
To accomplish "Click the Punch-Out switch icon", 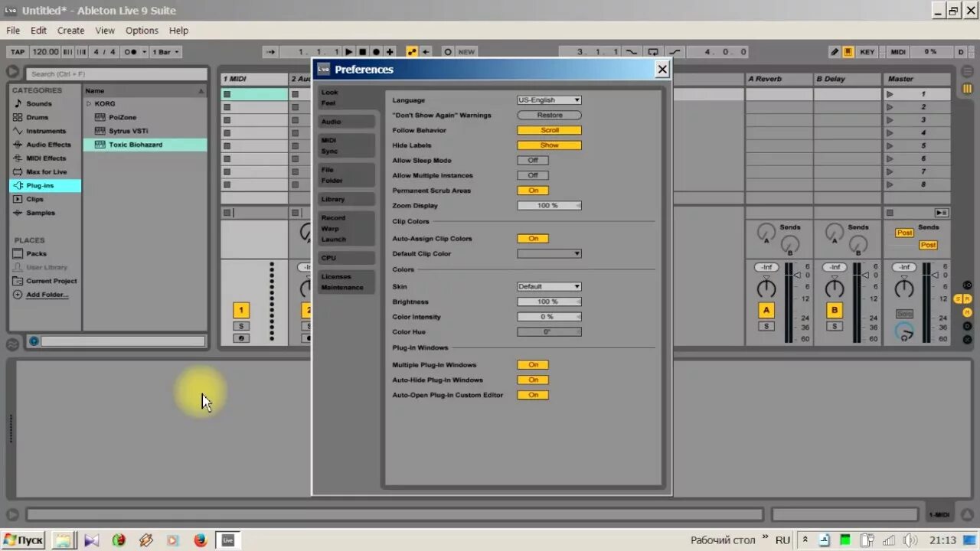I will (675, 52).
